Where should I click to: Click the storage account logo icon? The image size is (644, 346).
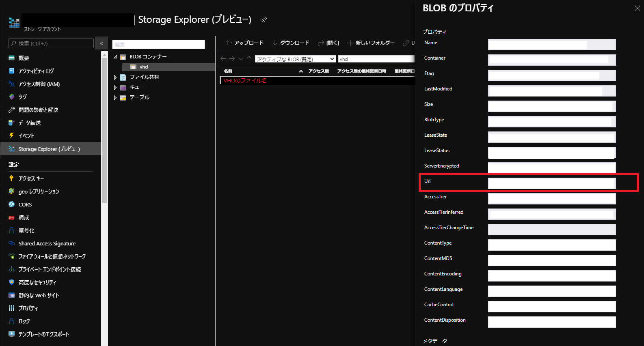[14, 23]
